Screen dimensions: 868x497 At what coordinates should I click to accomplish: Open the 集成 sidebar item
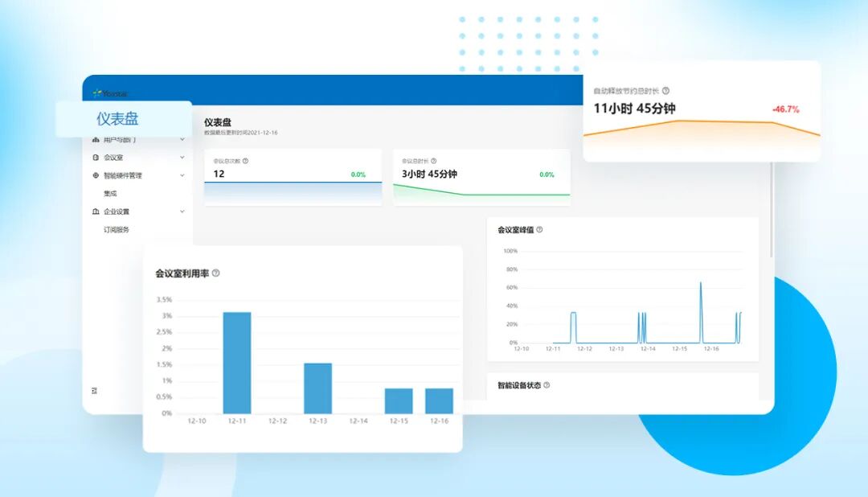coord(110,193)
